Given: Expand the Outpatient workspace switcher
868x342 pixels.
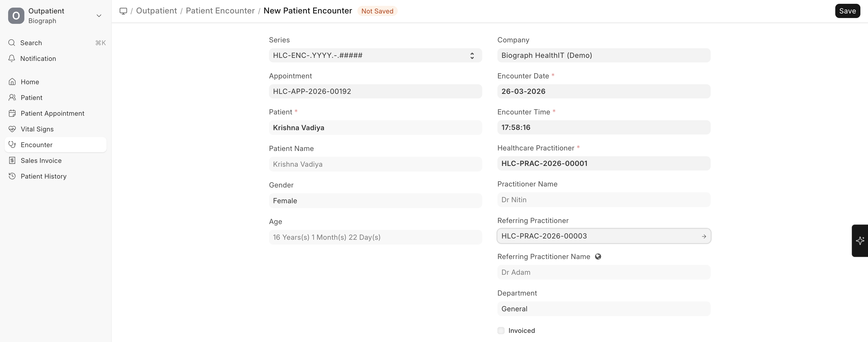Looking at the screenshot, I should (x=99, y=16).
